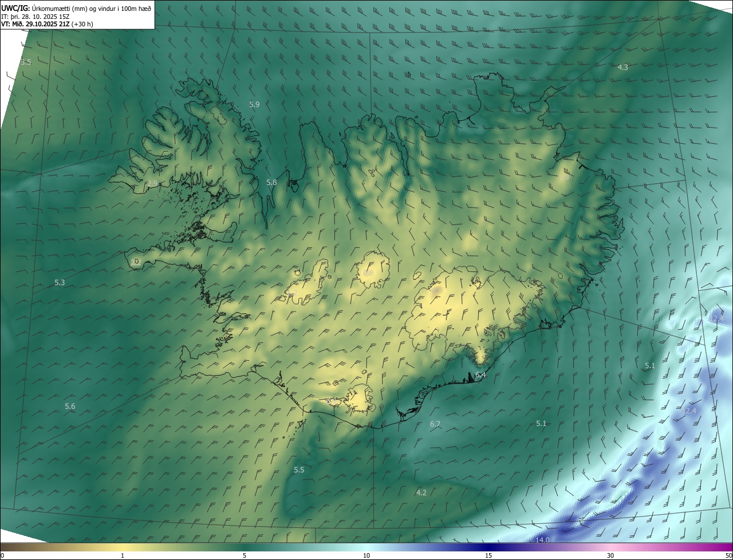This screenshot has width=733, height=560.
Task: Click the 4.3 value label on map
Action: pyautogui.click(x=623, y=67)
